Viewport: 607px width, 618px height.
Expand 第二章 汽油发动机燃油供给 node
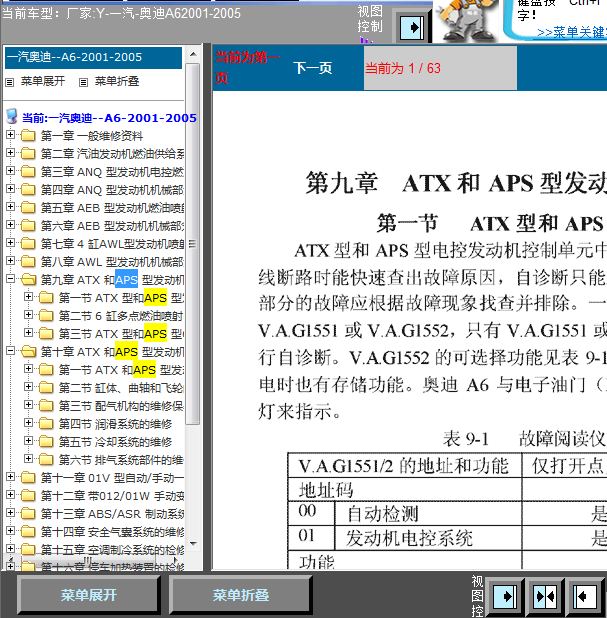(x=11, y=153)
